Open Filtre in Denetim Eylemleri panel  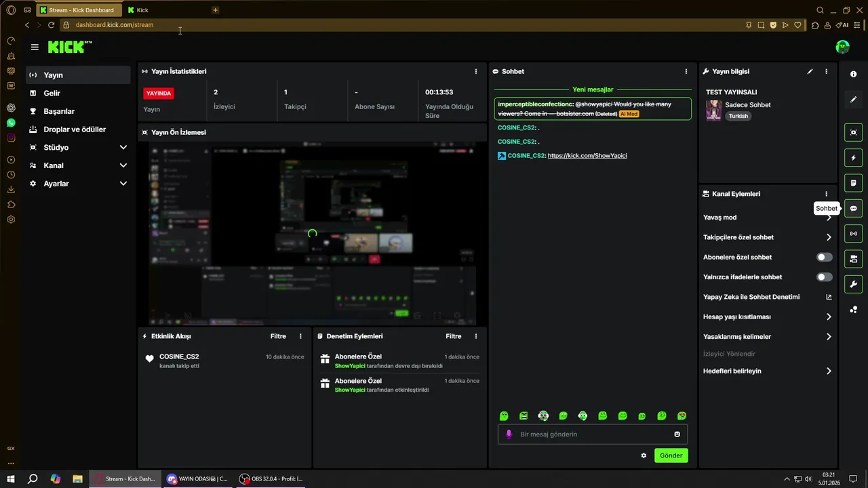(x=453, y=336)
